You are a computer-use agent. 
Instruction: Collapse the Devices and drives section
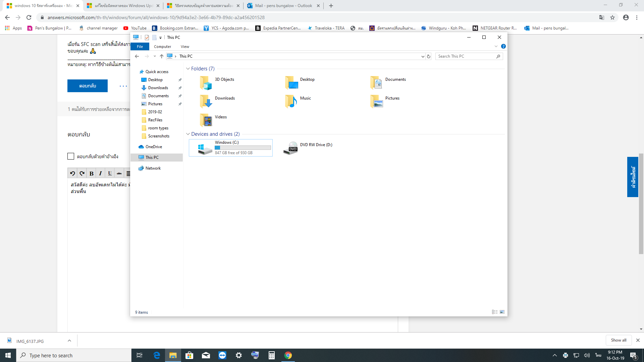pos(188,134)
